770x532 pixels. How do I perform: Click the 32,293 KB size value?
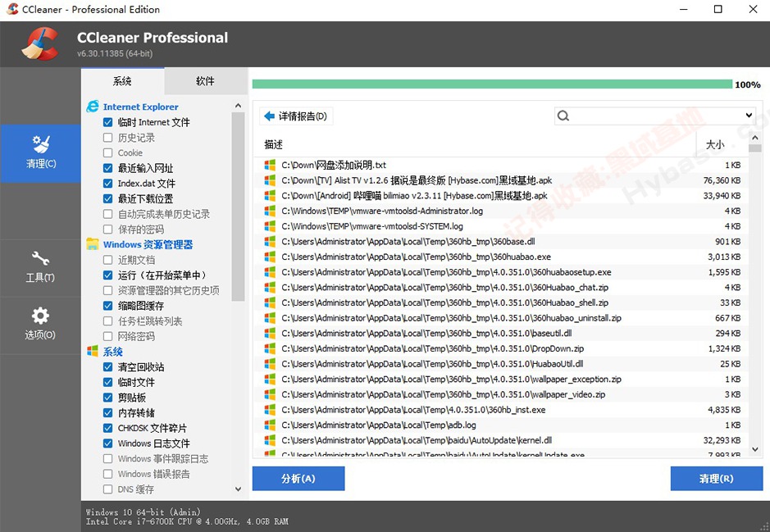pos(722,440)
